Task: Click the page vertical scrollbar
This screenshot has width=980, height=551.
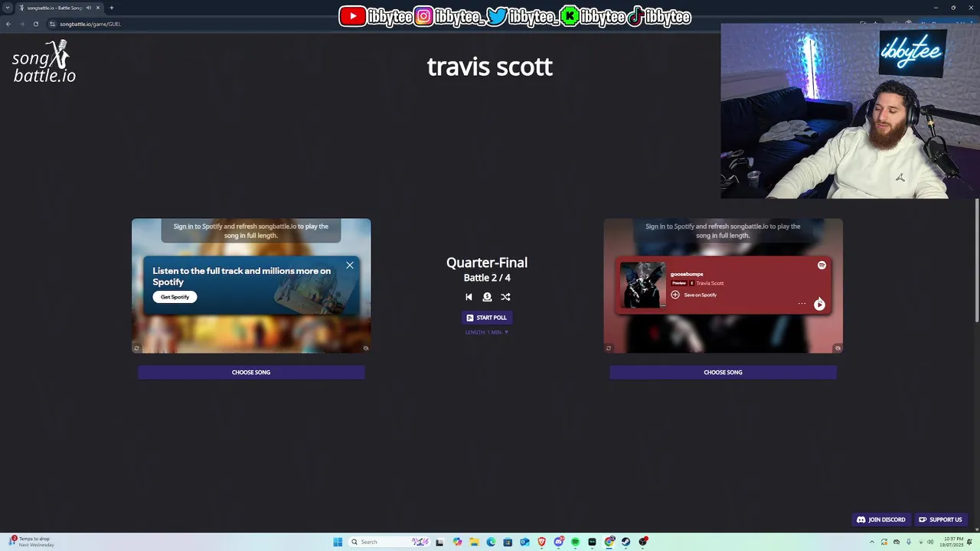Action: [976, 260]
